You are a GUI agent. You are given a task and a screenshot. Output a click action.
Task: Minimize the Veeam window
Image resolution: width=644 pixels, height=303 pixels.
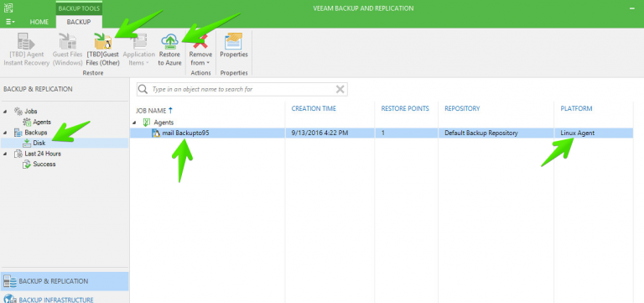(632, 8)
